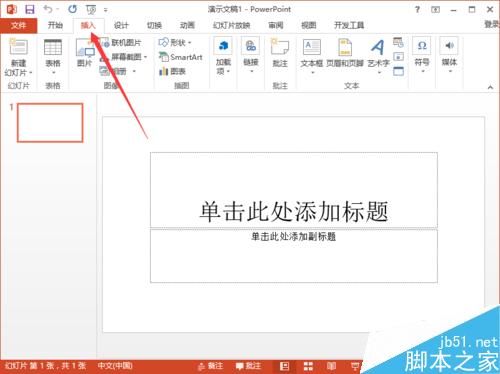Switch to the 视图 (View) tab
500x374 pixels.
[x=308, y=25]
